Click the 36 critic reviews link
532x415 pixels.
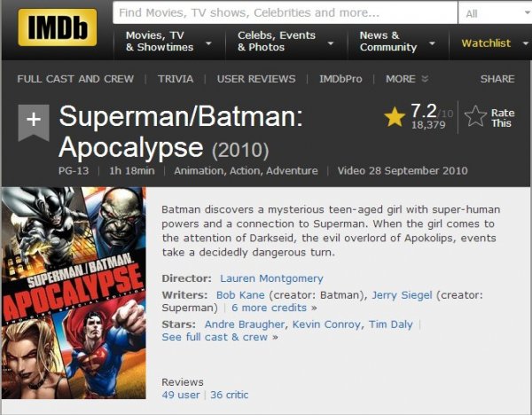click(x=229, y=395)
